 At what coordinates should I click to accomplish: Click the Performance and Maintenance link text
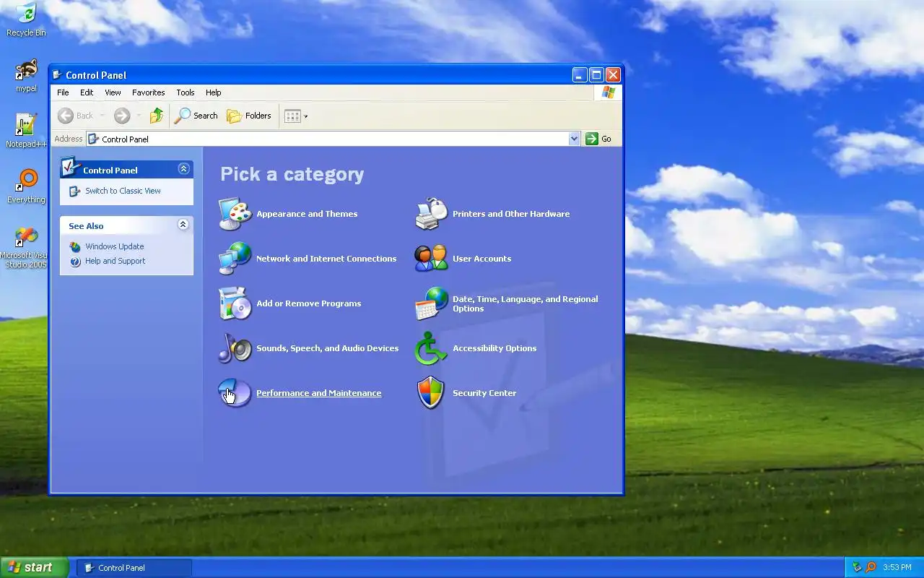(318, 393)
